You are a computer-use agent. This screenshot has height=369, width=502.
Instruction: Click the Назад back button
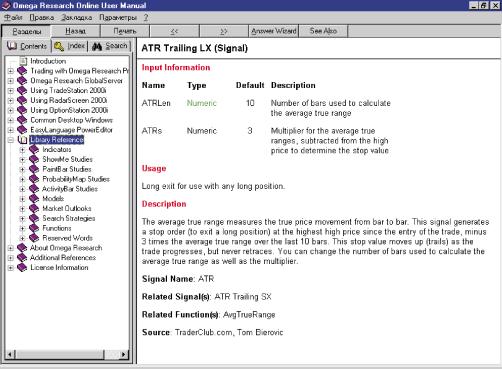75,31
